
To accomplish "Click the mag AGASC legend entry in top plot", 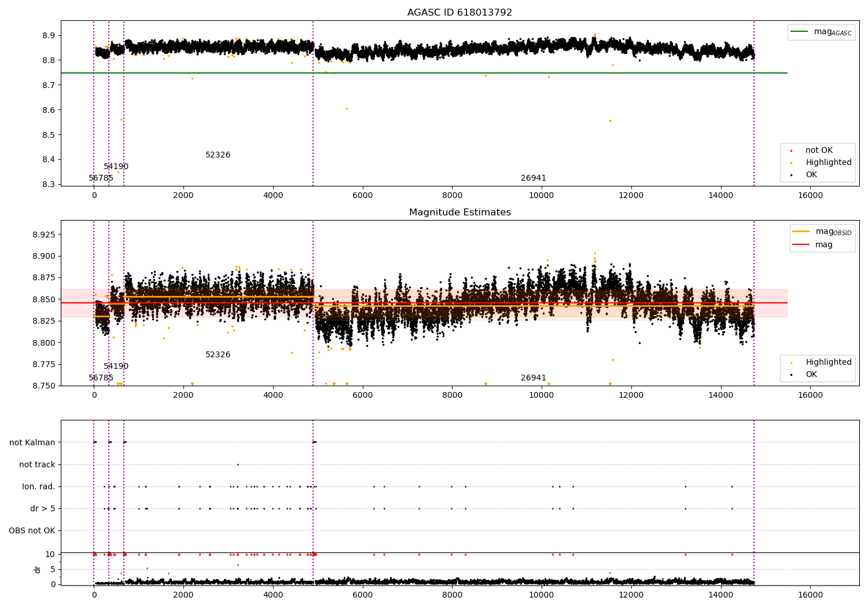I will (821, 32).
